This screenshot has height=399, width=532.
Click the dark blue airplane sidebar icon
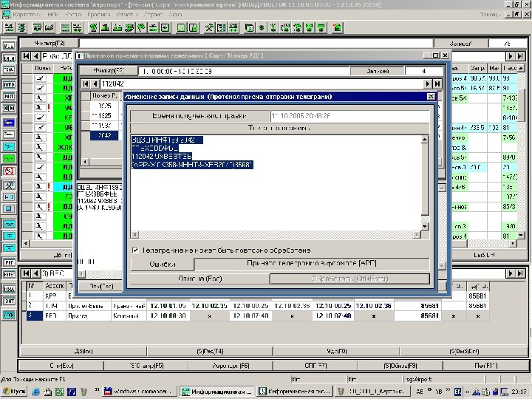pos(9,123)
